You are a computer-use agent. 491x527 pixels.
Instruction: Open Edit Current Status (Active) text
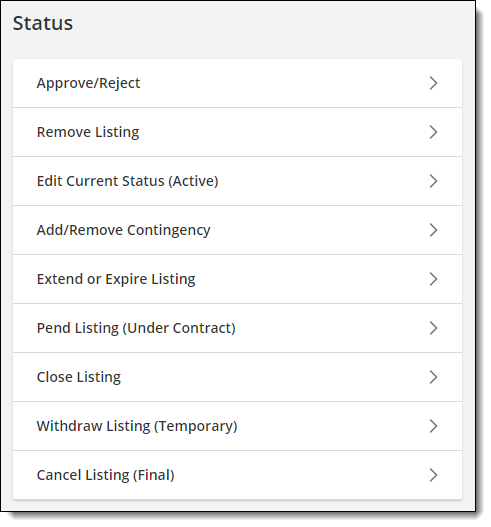click(128, 181)
